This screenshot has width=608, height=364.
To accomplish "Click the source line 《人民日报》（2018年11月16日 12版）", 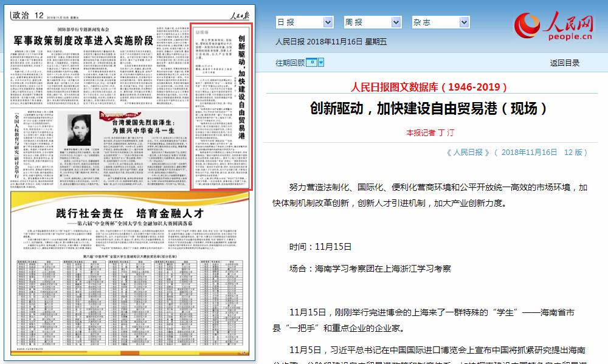I will [517, 153].
